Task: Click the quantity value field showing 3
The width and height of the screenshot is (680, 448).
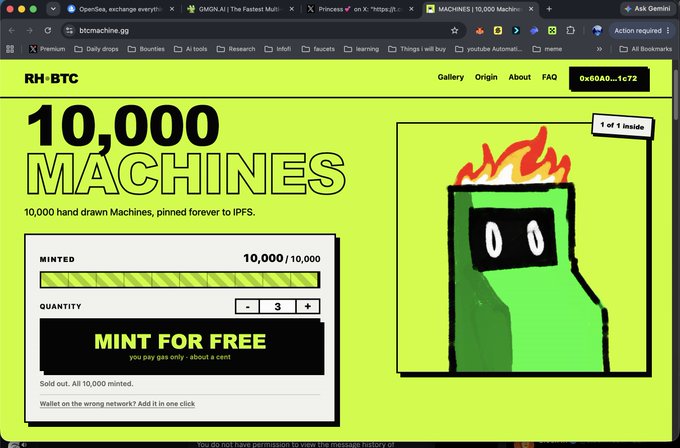Action: click(278, 306)
